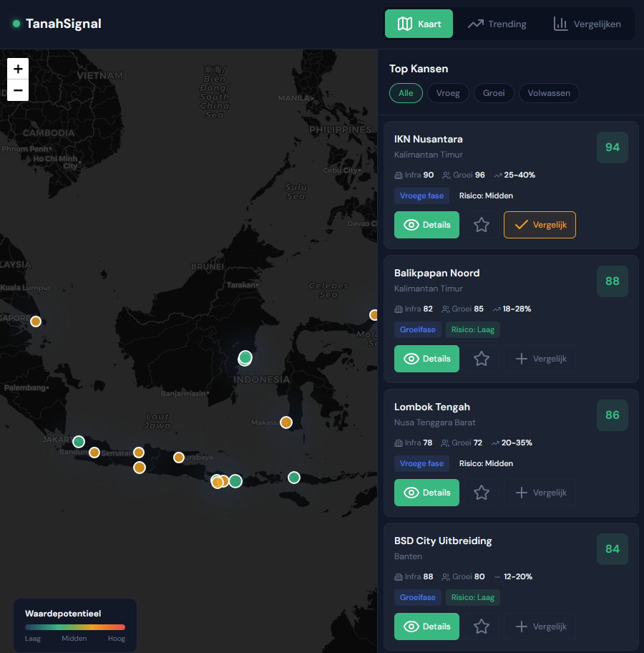Click the Infra building icon on IKN Nusantara card

398,175
